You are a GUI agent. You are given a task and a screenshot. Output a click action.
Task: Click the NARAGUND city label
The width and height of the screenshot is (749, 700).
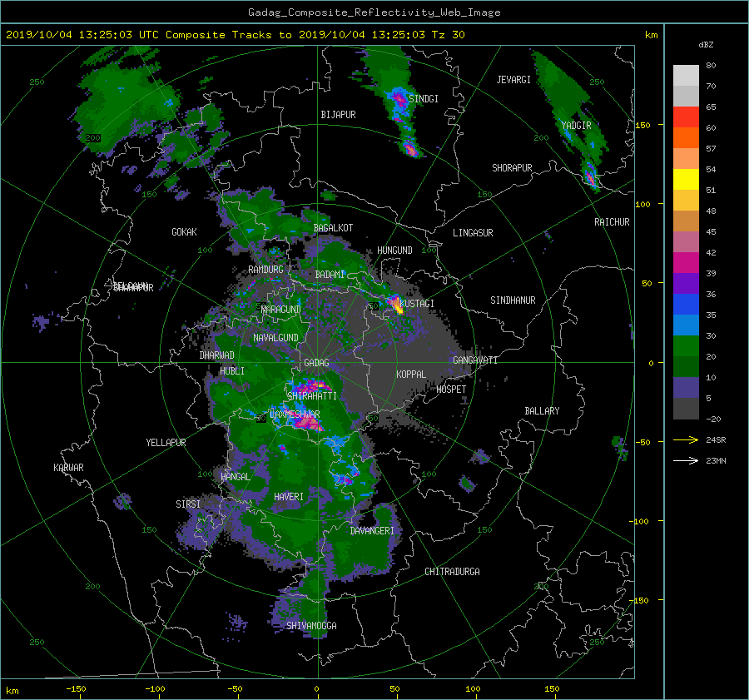(x=281, y=310)
